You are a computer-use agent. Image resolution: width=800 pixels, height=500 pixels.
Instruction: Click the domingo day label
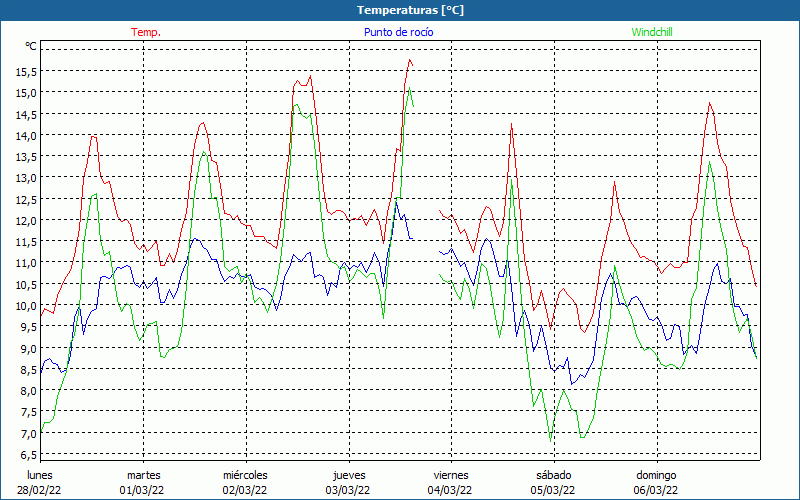pos(656,475)
